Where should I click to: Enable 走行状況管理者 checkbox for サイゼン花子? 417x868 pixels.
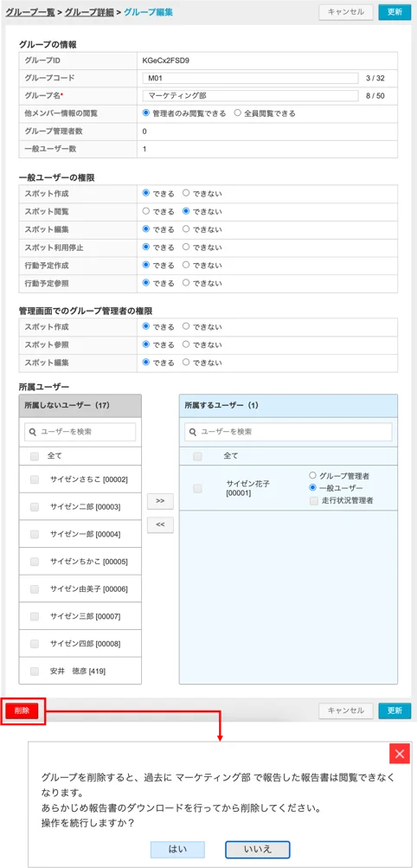[313, 500]
